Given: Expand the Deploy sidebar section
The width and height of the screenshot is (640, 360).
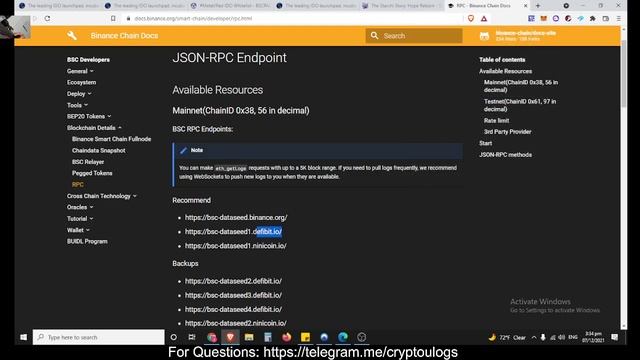Looking at the screenshot, I should click(79, 94).
